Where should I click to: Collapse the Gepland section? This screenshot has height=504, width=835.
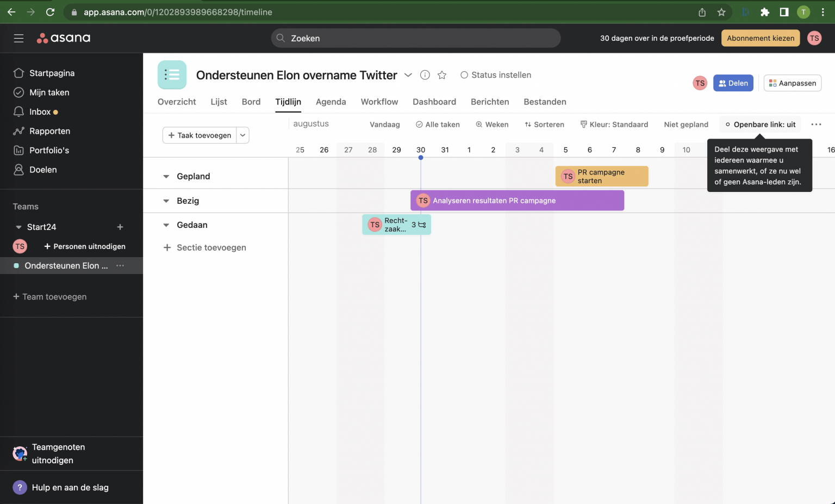tap(166, 176)
